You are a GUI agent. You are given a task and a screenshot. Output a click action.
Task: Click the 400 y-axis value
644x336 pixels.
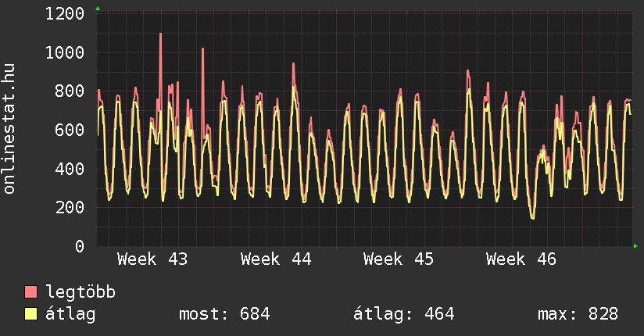click(x=70, y=169)
